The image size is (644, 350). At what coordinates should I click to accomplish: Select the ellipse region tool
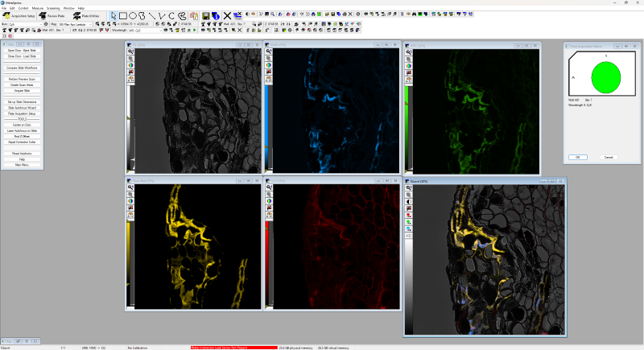point(132,15)
